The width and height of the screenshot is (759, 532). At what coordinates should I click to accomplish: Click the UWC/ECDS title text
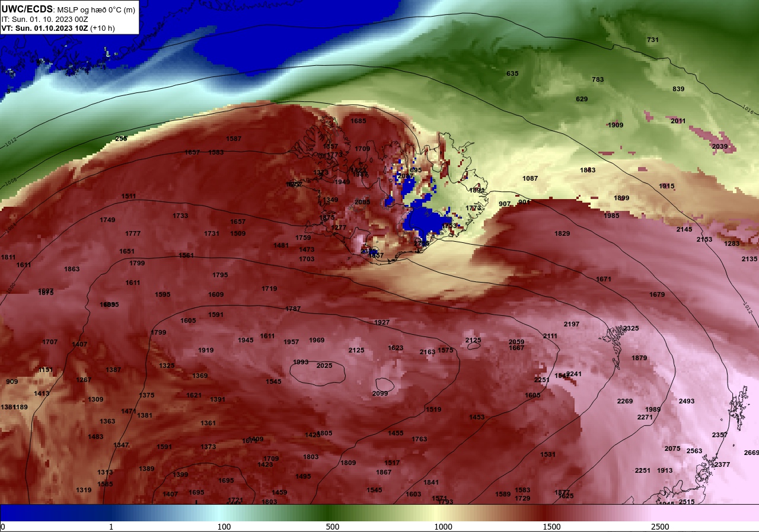click(x=27, y=9)
